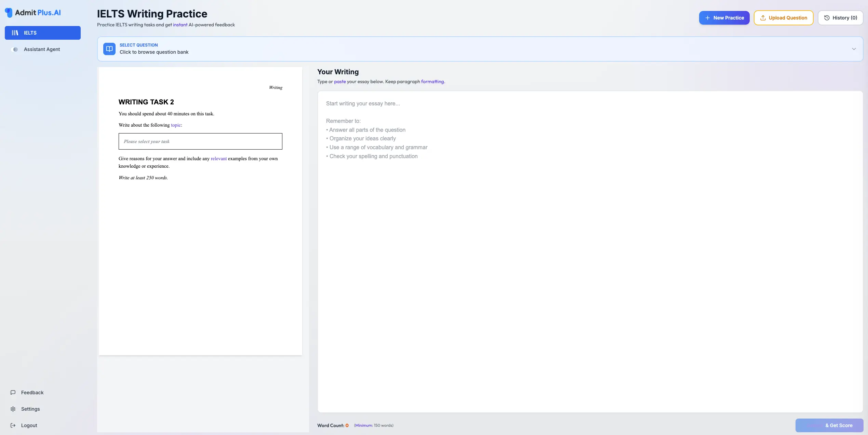Open the formatting link in Your Writing

click(x=432, y=81)
